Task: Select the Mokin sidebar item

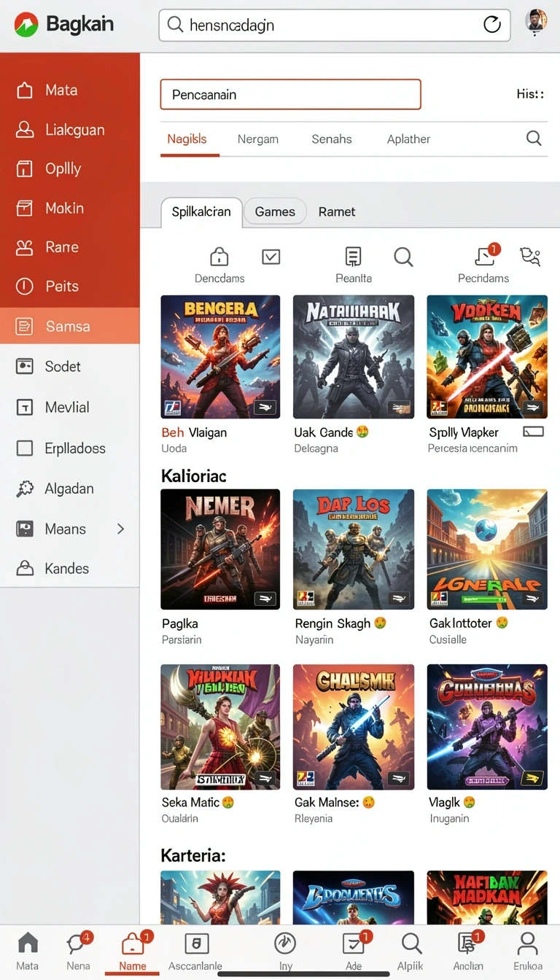Action: [x=70, y=208]
